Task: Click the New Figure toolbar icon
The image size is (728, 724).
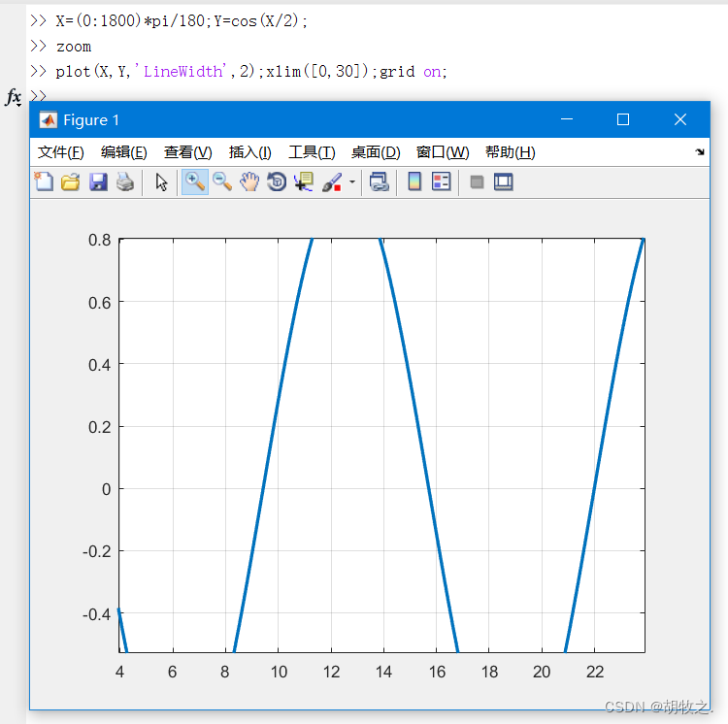Action: click(44, 181)
